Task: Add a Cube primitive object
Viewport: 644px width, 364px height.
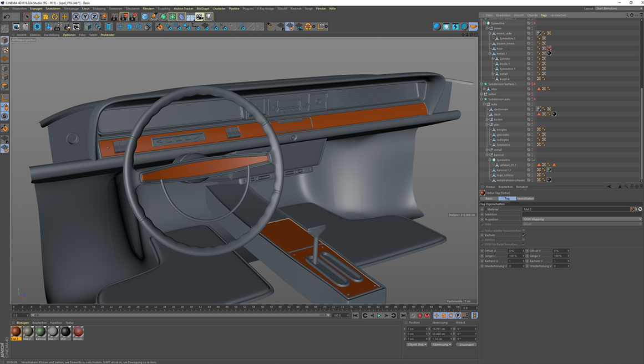Action: tap(145, 17)
